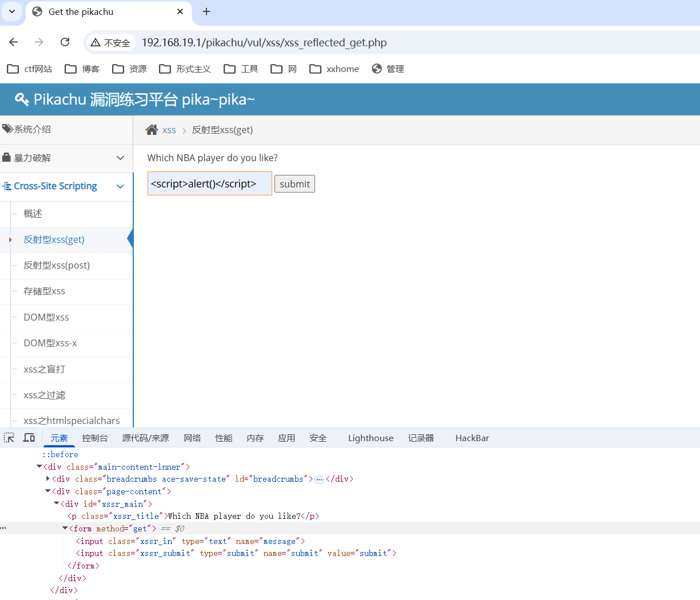Open the 网 bookmark folder
Screen dimensions: 700x600
(x=284, y=69)
